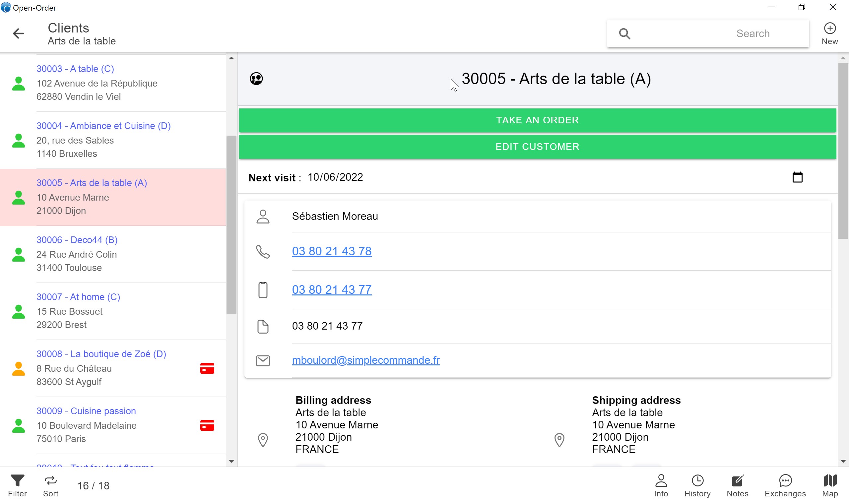Open the Filter funnel icon
849x504 pixels.
[x=17, y=481]
